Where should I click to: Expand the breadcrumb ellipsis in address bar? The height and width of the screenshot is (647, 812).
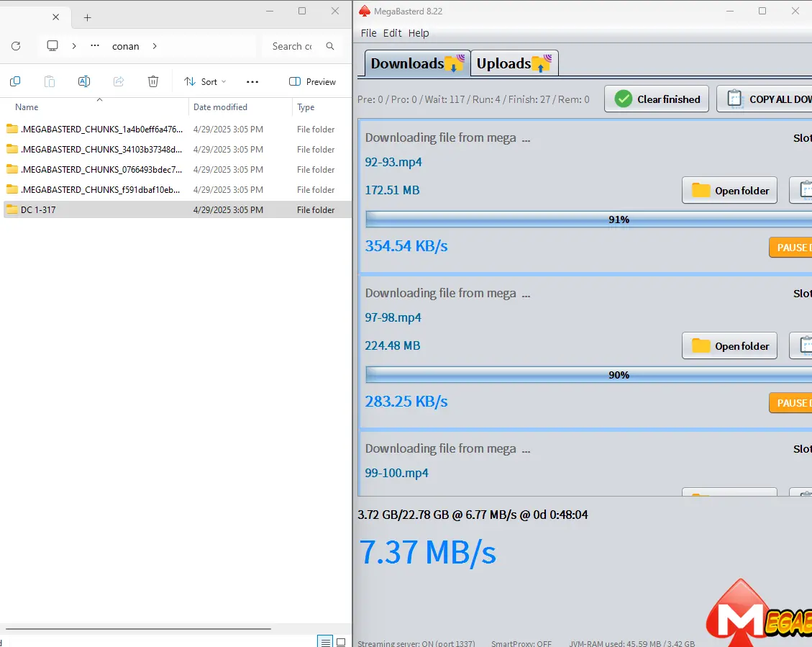pyautogui.click(x=95, y=45)
